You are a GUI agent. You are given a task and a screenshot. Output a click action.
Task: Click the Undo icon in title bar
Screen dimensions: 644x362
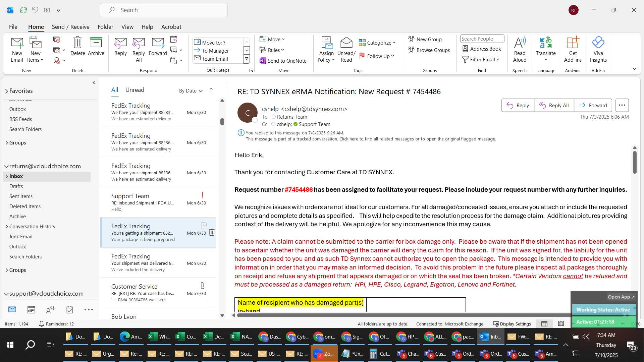point(35,10)
